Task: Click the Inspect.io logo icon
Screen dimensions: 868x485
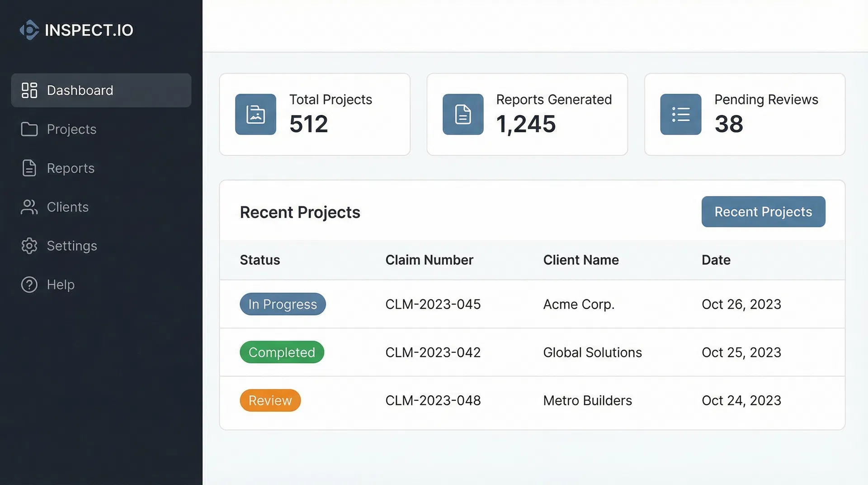Action: (29, 30)
